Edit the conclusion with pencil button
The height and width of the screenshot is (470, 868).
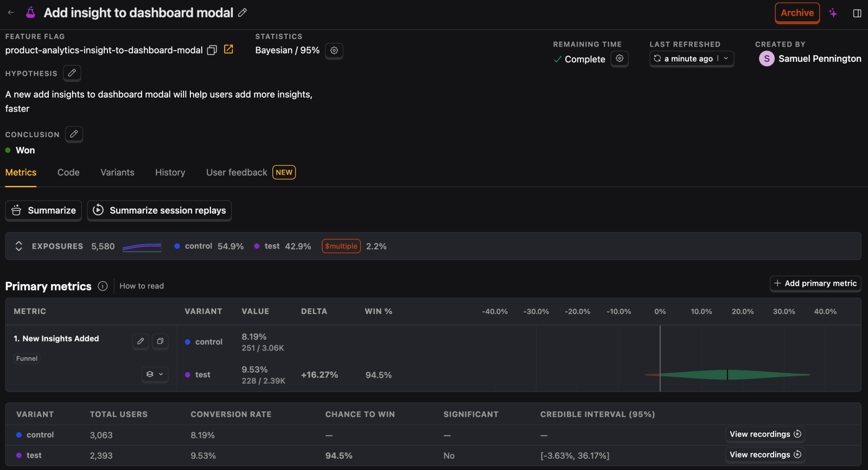click(x=74, y=134)
